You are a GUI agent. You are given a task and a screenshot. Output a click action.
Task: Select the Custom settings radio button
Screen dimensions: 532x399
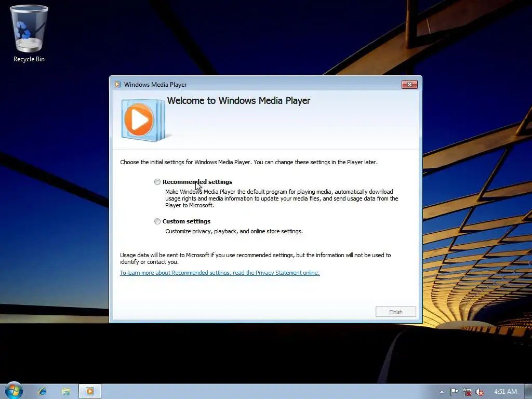coord(157,221)
